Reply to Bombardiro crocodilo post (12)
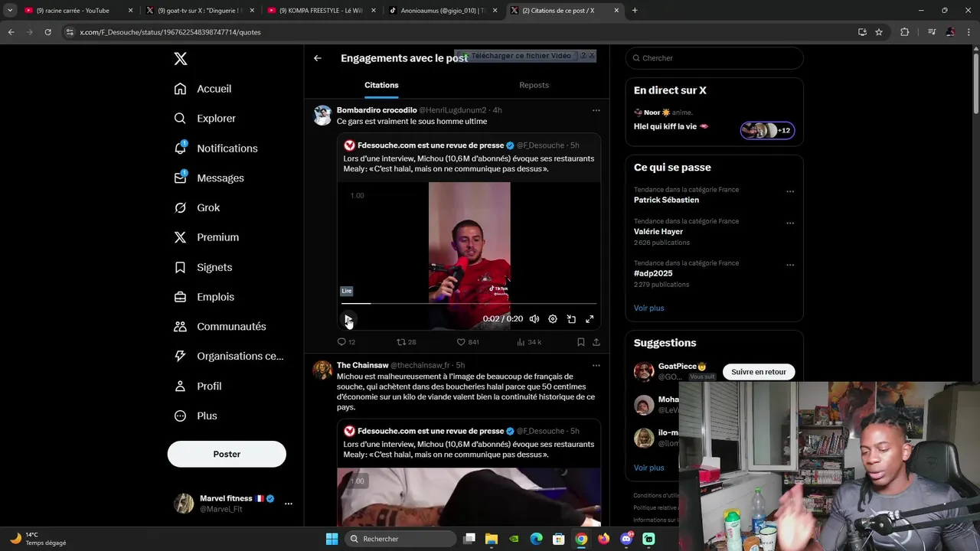The image size is (980, 551). [346, 342]
